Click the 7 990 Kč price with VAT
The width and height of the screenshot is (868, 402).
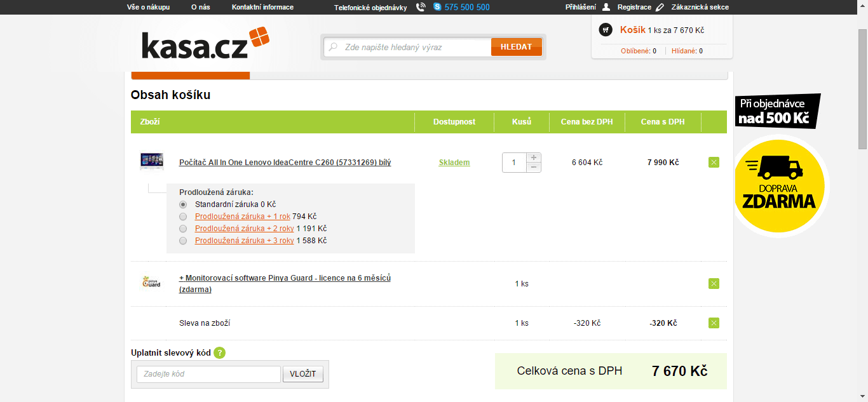click(663, 163)
